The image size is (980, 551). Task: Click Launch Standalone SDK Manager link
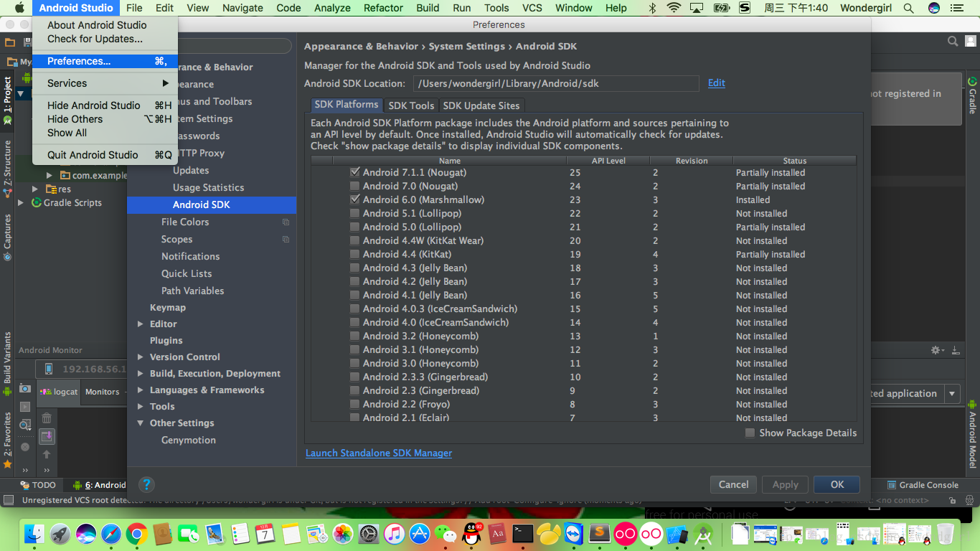click(379, 453)
